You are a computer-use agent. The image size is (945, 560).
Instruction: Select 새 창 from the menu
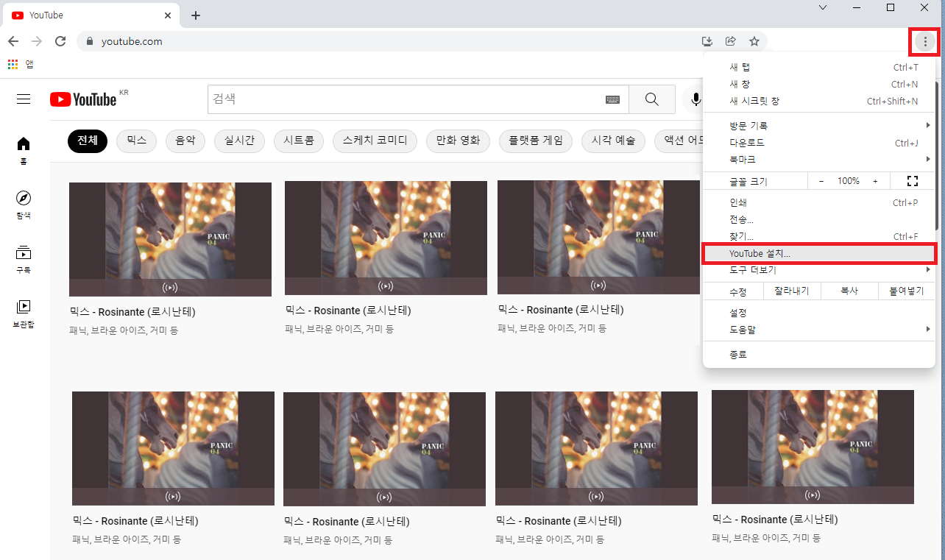(x=818, y=85)
